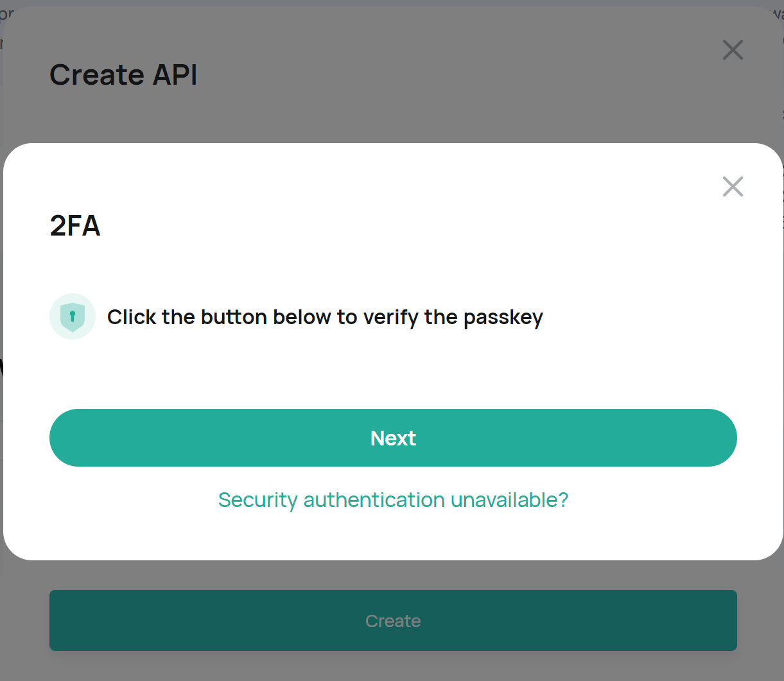
Task: Open the 'Security authentication unavailable?' link
Action: point(393,500)
